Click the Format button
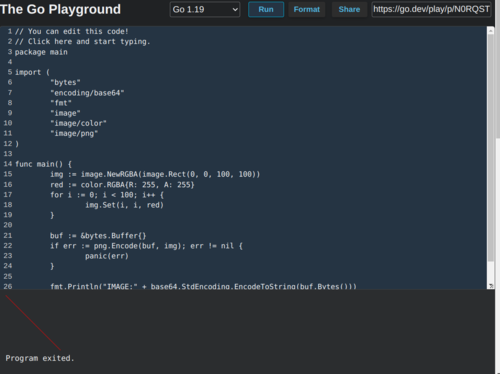The image size is (500, 374). tap(306, 9)
